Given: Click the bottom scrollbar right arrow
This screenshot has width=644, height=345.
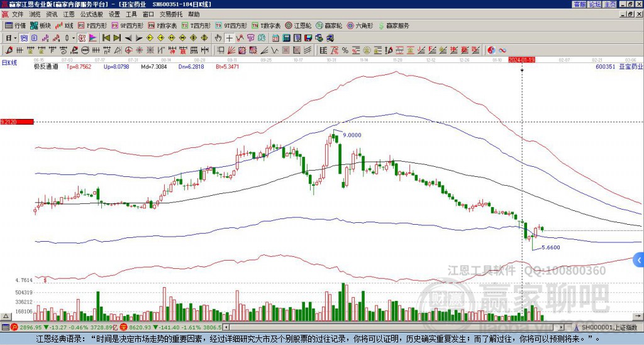Looking at the screenshot, I should pyautogui.click(x=561, y=328).
